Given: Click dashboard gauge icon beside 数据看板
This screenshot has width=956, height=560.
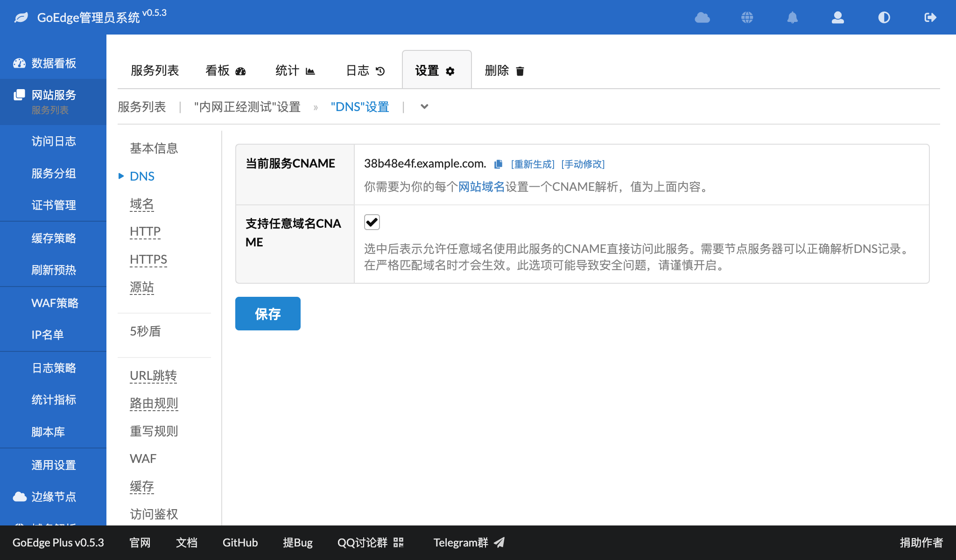Looking at the screenshot, I should point(19,63).
